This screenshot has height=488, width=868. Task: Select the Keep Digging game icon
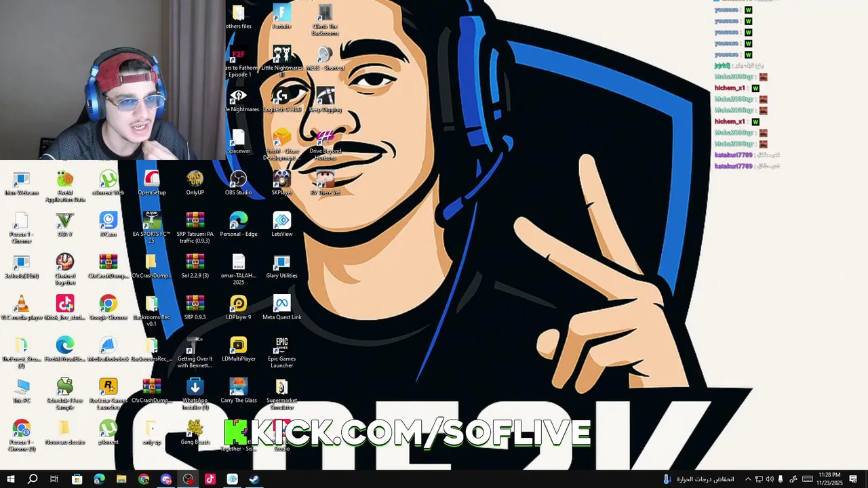325,100
